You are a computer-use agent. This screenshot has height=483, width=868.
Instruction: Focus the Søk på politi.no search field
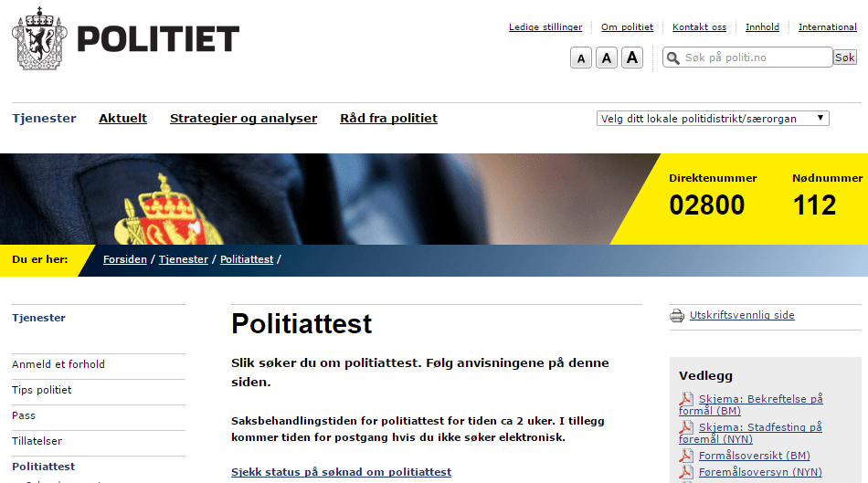click(x=748, y=58)
